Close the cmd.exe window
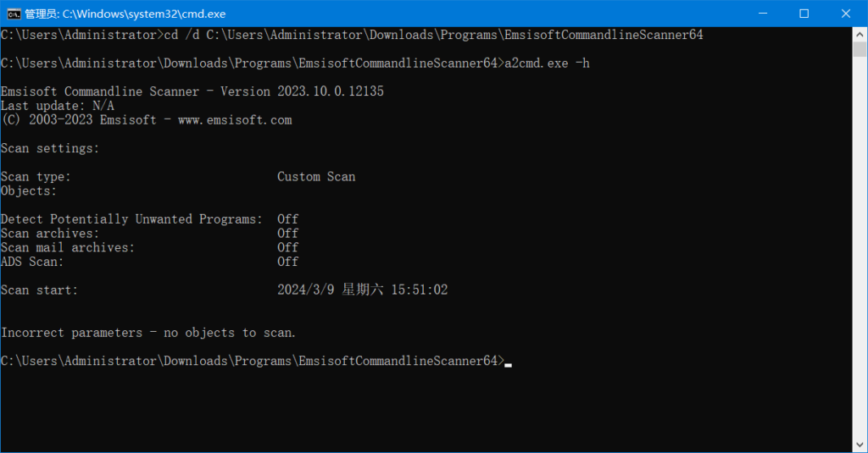 point(846,14)
